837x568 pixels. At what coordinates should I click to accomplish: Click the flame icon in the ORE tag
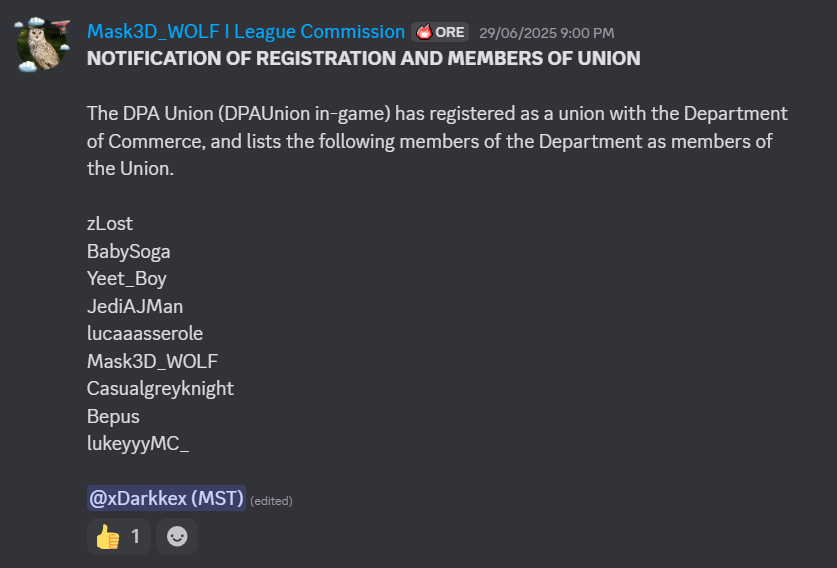tap(424, 32)
